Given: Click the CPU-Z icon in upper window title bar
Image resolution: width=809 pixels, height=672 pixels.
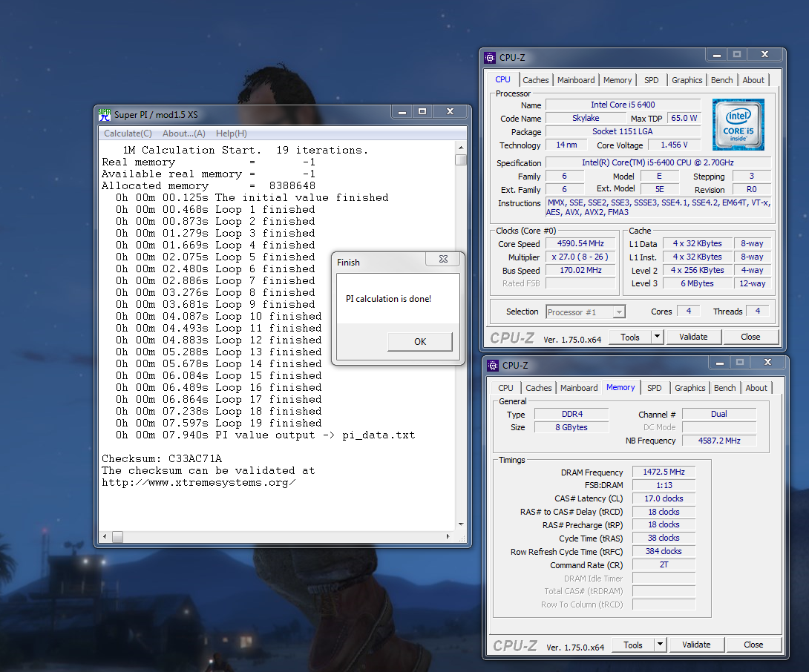Looking at the screenshot, I should tap(490, 58).
